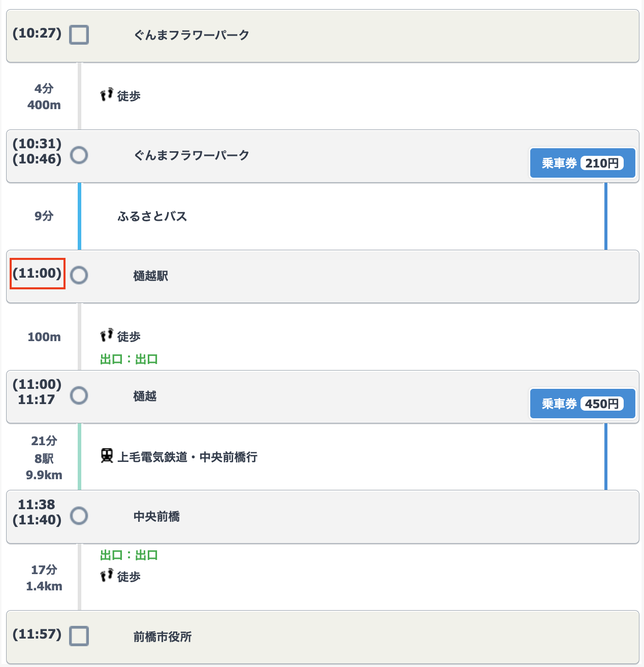Open the 上毛電気鉄道・中央前橋行 train line
Viewport: 644px width, 667px height.
pyautogui.click(x=187, y=457)
